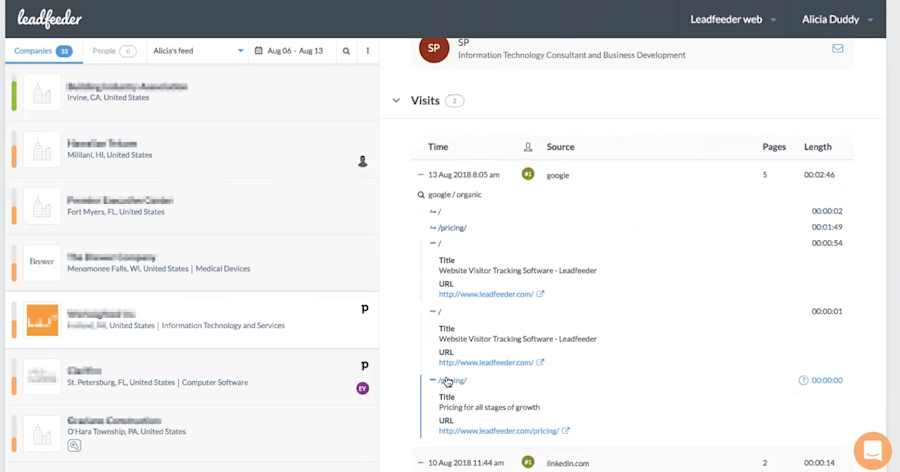Click the Pages column header

(x=774, y=147)
